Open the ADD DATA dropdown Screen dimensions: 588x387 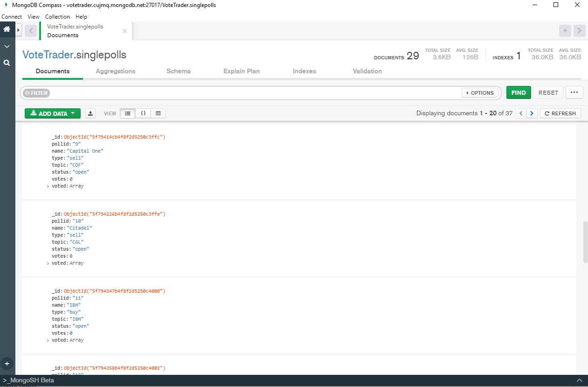pos(53,113)
